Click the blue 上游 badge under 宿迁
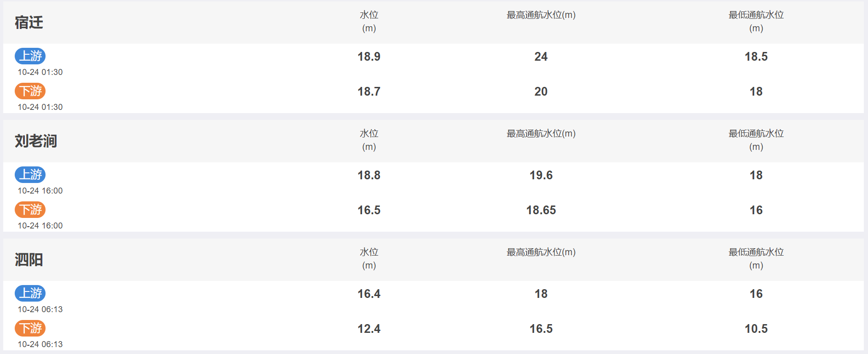Viewport: 868px width, 354px height. (30, 56)
